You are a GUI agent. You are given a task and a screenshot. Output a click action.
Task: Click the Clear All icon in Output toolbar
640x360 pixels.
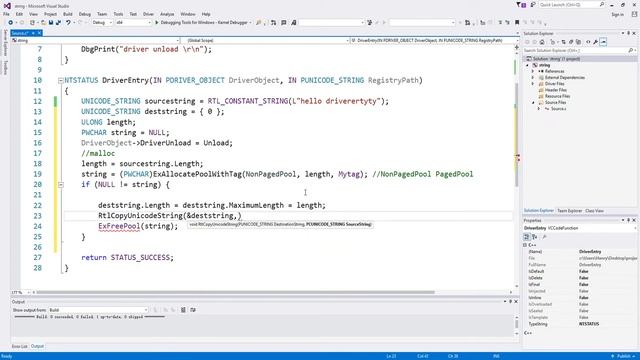click(x=183, y=310)
